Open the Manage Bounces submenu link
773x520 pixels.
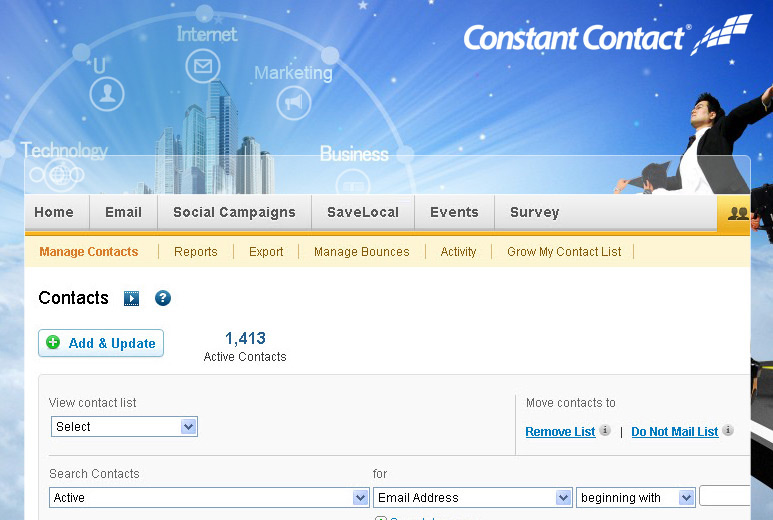(x=361, y=252)
